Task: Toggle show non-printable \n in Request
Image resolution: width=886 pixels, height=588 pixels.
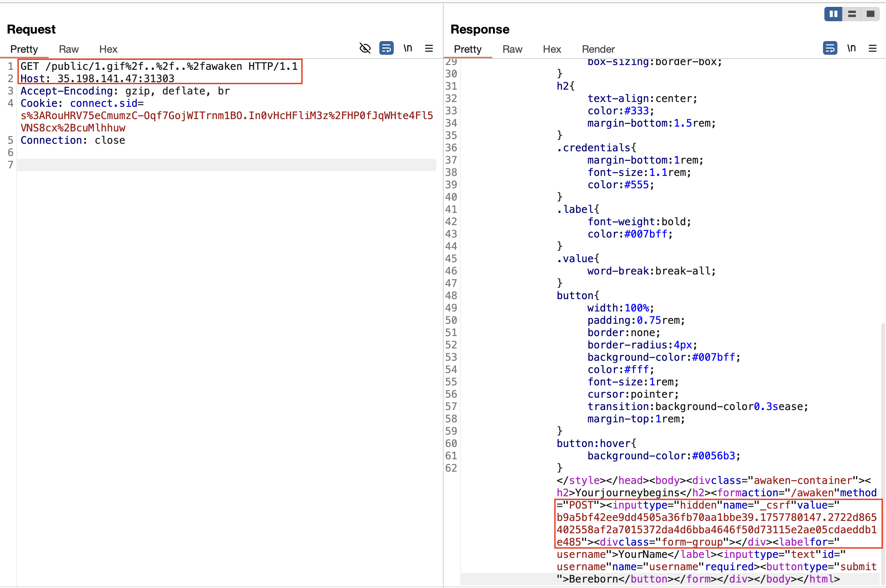Action: point(408,48)
